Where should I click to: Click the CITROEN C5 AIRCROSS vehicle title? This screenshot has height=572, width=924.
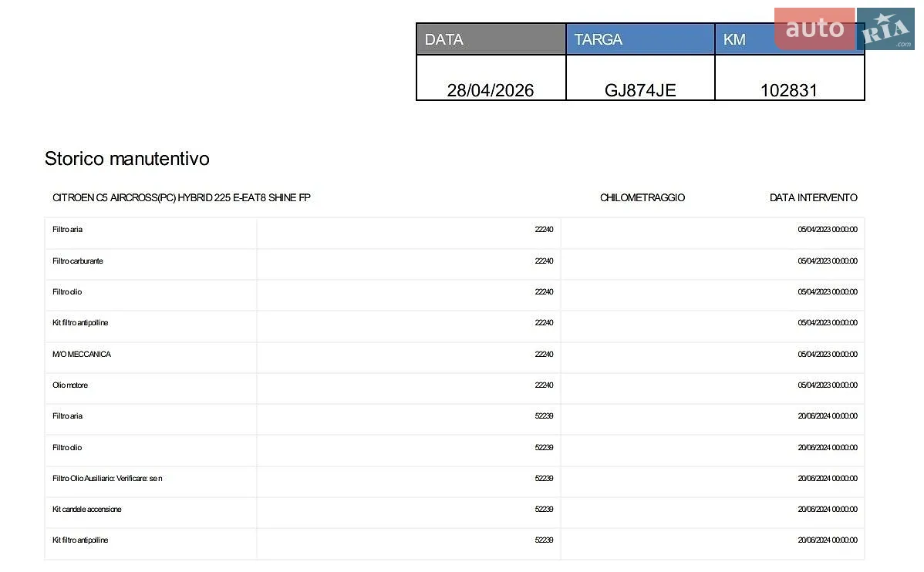click(x=181, y=198)
